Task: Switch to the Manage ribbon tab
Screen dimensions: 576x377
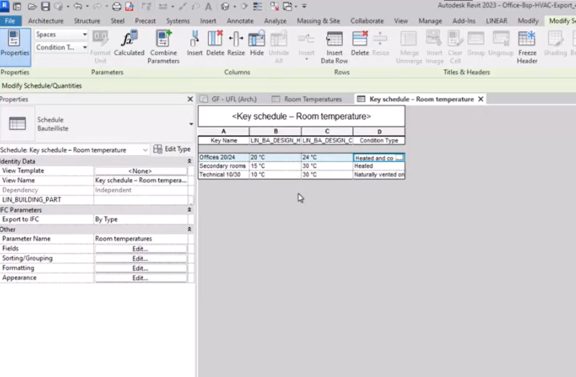Action: [430, 21]
